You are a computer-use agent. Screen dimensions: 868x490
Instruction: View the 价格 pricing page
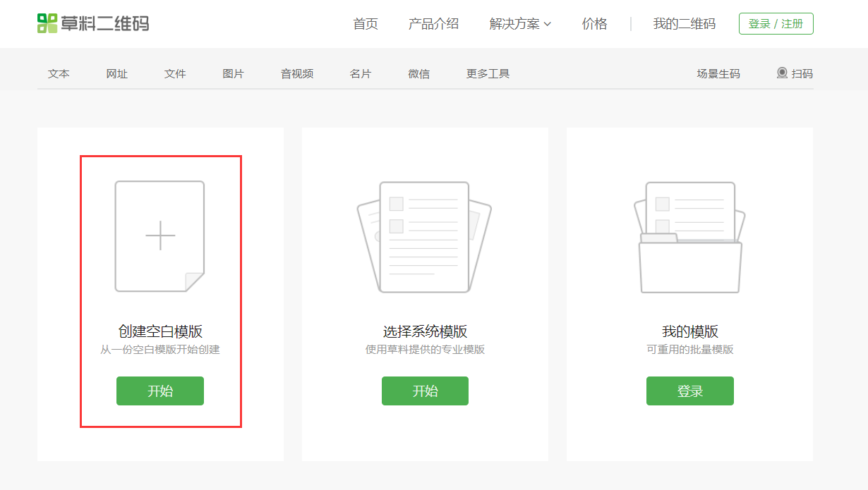tap(594, 23)
